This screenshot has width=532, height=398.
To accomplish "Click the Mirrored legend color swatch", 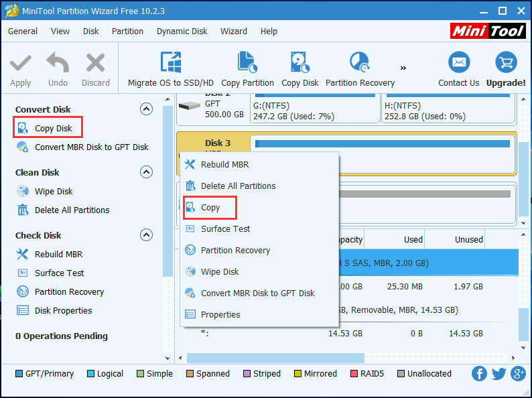I will (x=297, y=374).
